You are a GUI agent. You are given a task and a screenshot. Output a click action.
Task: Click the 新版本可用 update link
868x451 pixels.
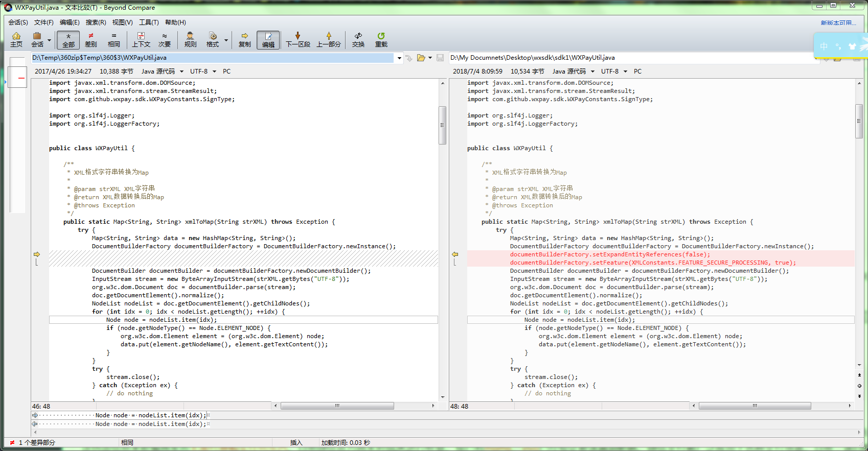click(838, 23)
